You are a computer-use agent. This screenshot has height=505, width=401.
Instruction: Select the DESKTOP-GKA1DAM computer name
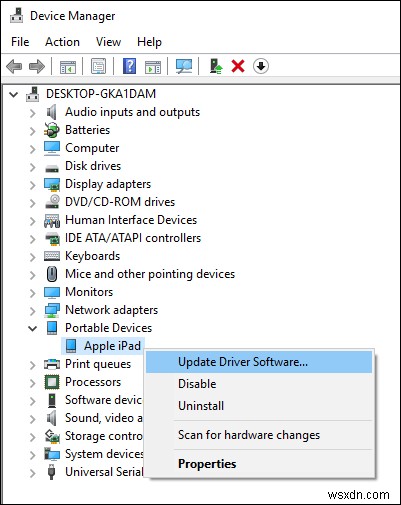coord(101,94)
